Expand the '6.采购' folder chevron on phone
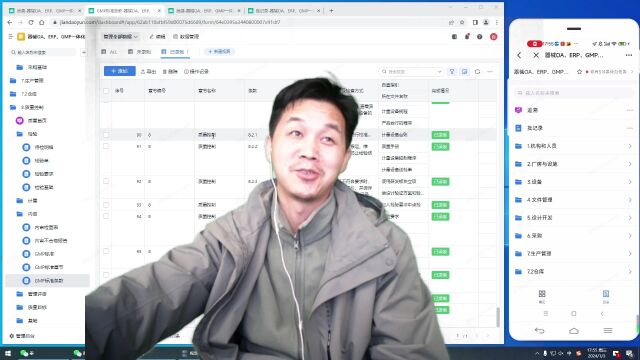The width and height of the screenshot is (640, 360). [630, 236]
